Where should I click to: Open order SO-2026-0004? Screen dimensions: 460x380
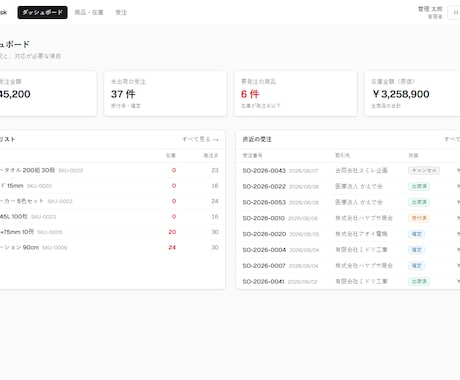click(x=264, y=250)
